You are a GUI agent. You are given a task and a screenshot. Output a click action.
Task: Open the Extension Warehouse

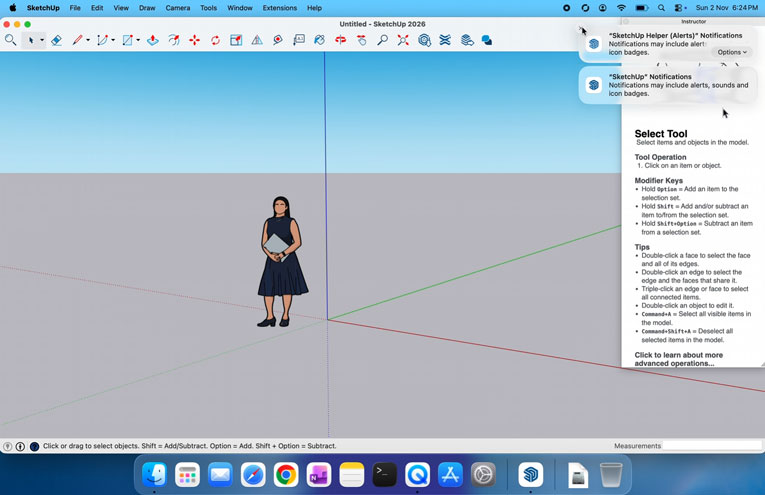click(x=445, y=40)
